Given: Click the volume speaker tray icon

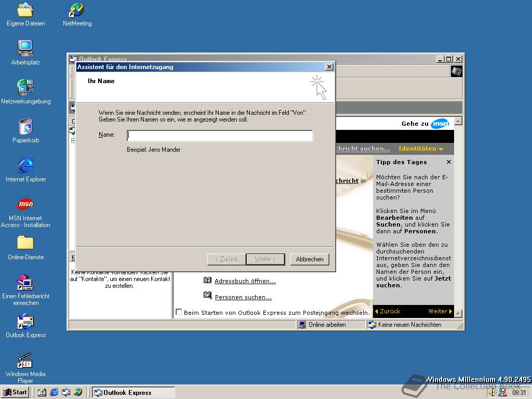Looking at the screenshot, I should tap(493, 393).
